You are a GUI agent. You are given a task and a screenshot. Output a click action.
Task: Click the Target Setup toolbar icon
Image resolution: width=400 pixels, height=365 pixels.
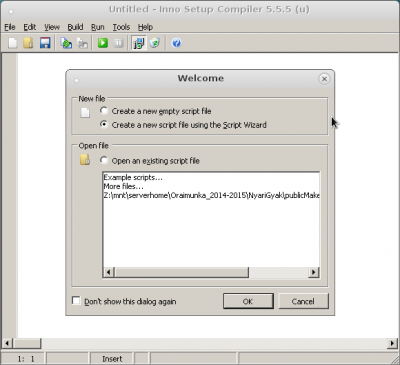(x=139, y=43)
